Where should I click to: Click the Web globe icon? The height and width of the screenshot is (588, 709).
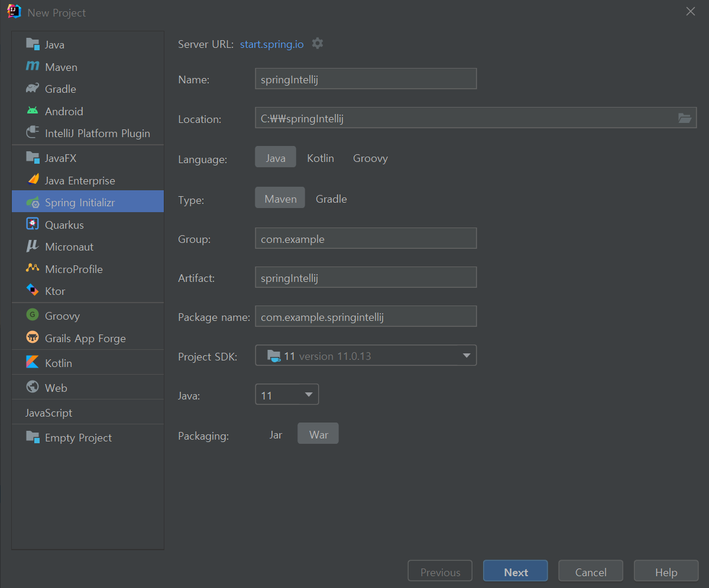[x=33, y=387]
